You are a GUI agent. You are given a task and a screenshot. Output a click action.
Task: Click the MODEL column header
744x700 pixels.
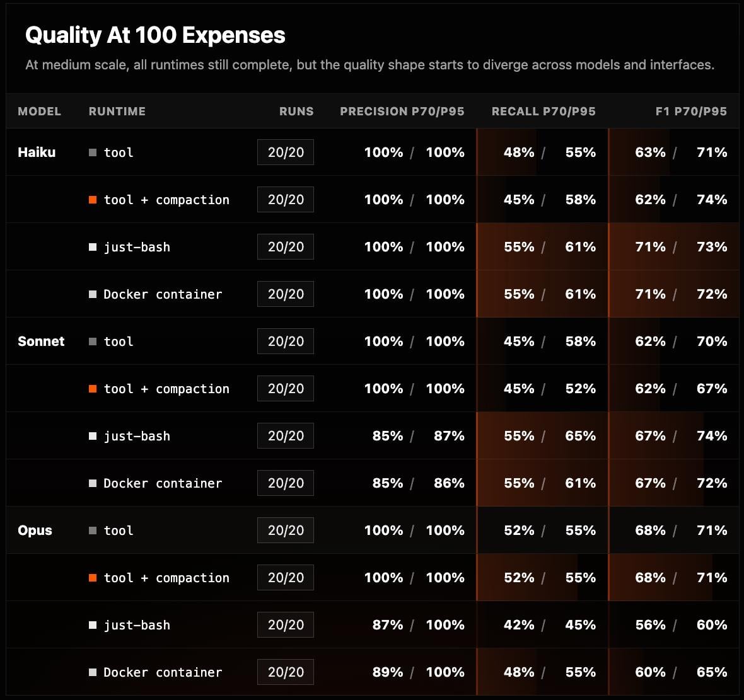(39, 111)
